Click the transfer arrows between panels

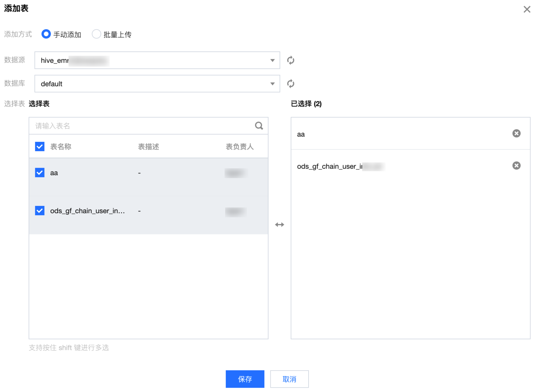click(x=279, y=225)
